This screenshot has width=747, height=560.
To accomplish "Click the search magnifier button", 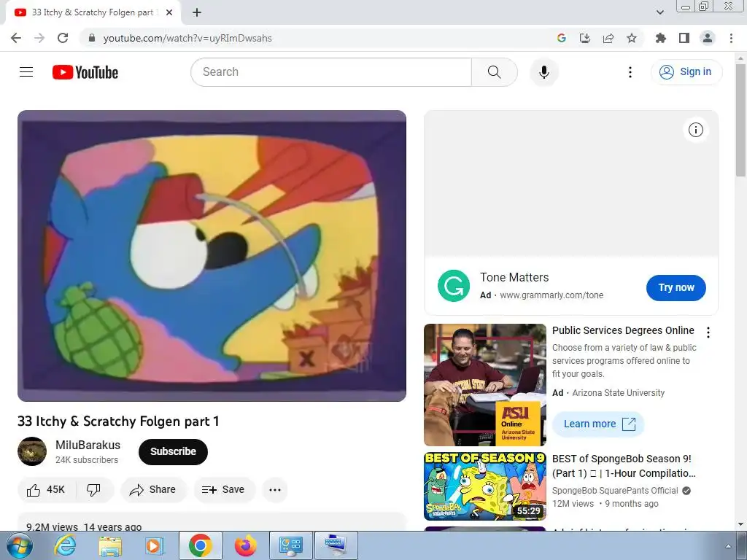I will [x=495, y=72].
